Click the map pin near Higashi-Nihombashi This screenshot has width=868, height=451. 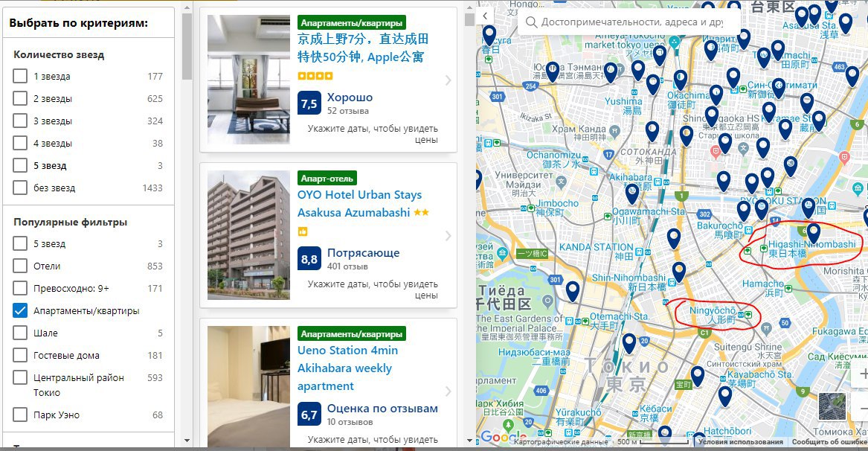[x=813, y=233]
